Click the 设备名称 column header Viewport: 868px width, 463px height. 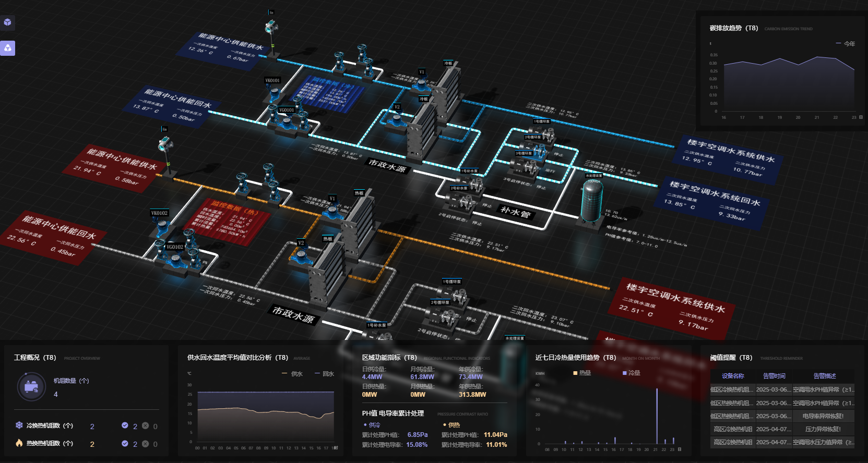[x=732, y=376]
